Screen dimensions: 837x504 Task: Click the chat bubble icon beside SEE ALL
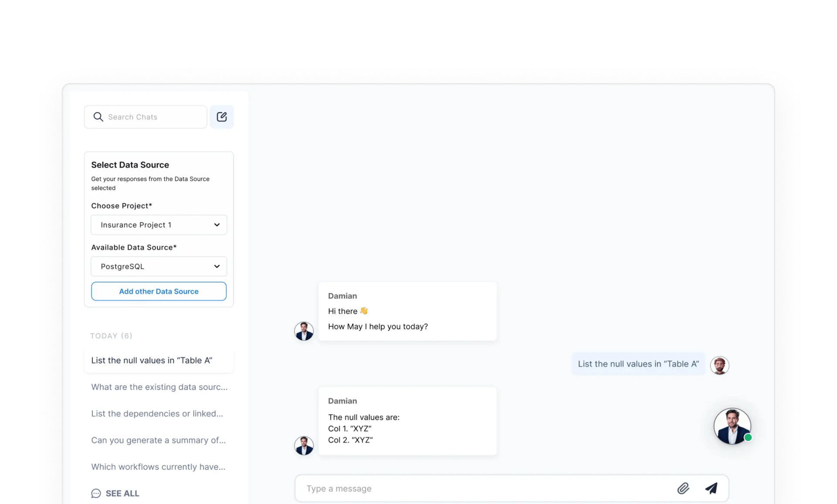[96, 493]
